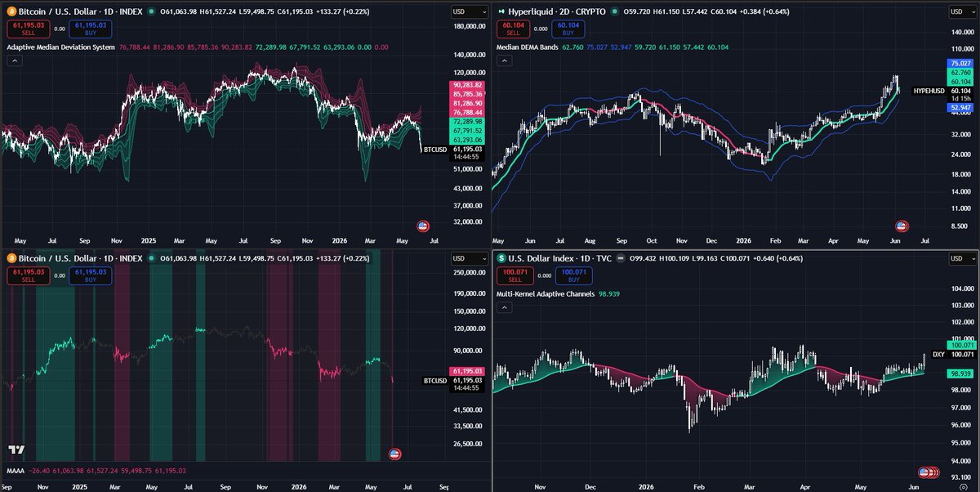
Task: Click the Bitcoin logo in the Adaptive Median Deviation chart
Action: point(12,12)
